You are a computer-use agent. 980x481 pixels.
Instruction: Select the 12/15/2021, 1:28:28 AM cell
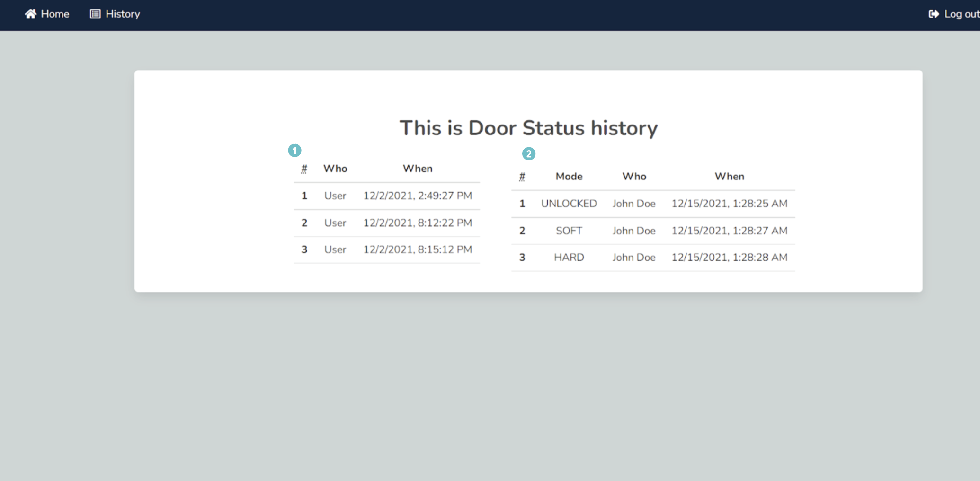(x=730, y=258)
